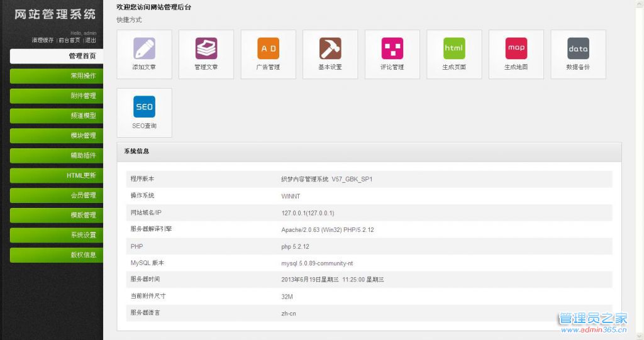Open the 评论管理 pink shortcut
Image resolution: width=644 pixels, height=340 pixels.
392,54
